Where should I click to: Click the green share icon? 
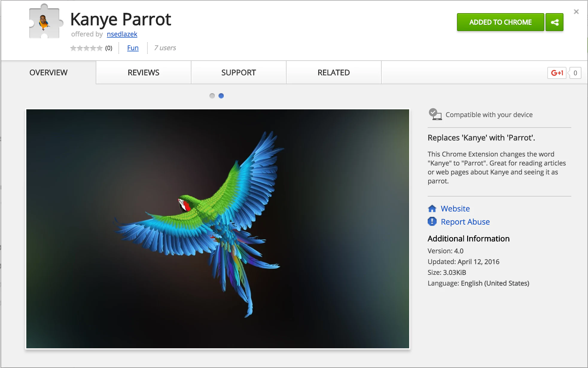[555, 22]
